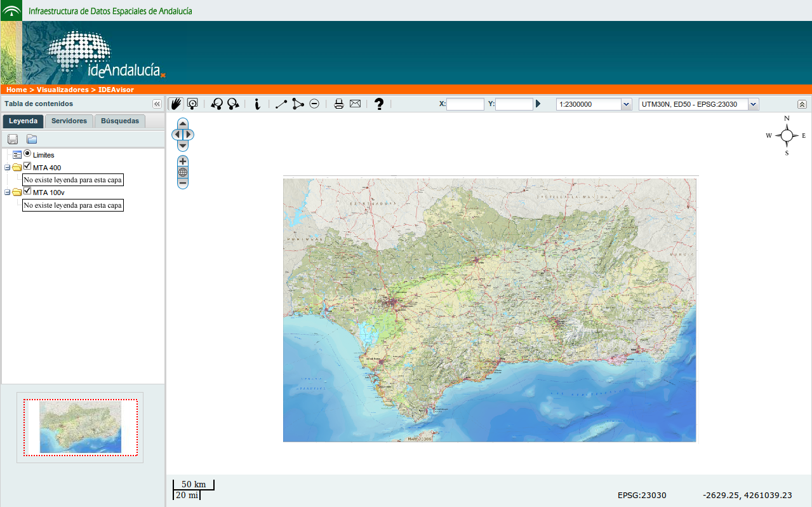Activate the zoom box tool
The width and height of the screenshot is (812, 507).
coord(192,104)
